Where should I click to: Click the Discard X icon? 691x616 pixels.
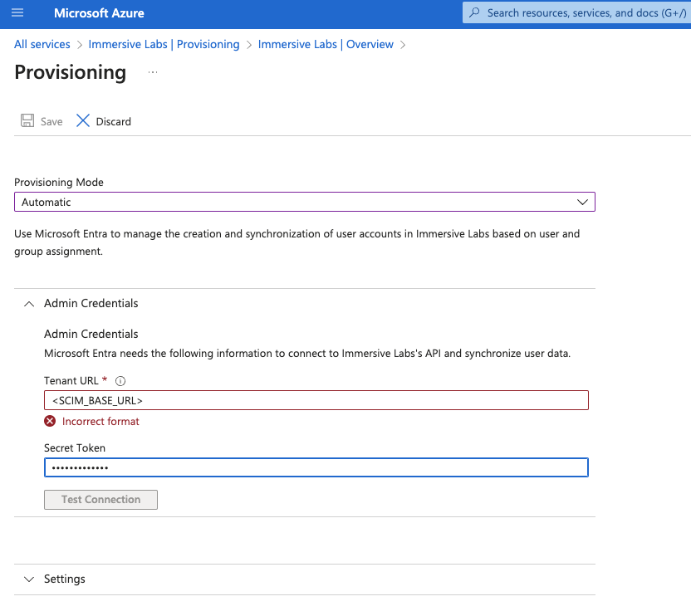click(x=83, y=120)
